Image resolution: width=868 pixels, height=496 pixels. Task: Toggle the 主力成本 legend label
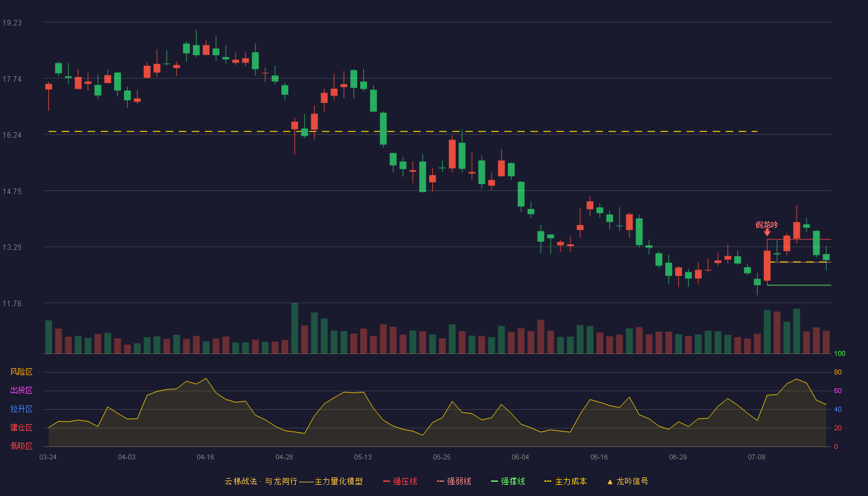570,481
